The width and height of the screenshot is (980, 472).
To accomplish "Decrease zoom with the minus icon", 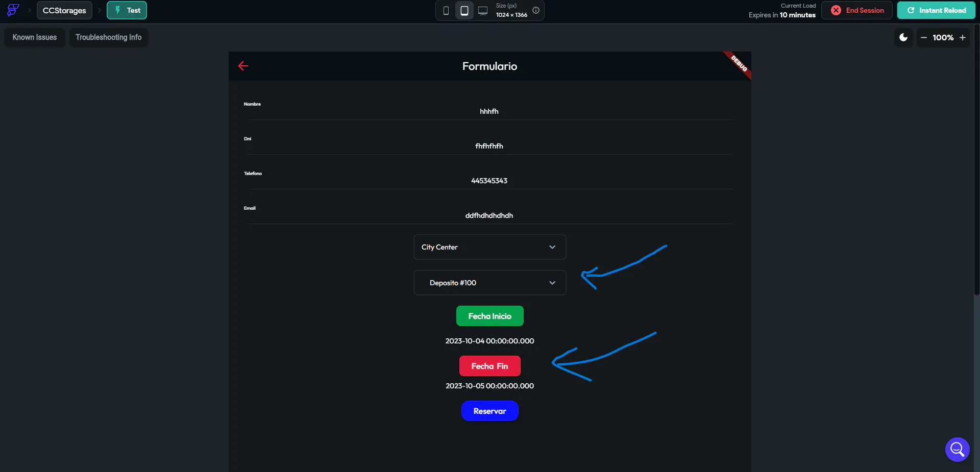I will click(923, 38).
